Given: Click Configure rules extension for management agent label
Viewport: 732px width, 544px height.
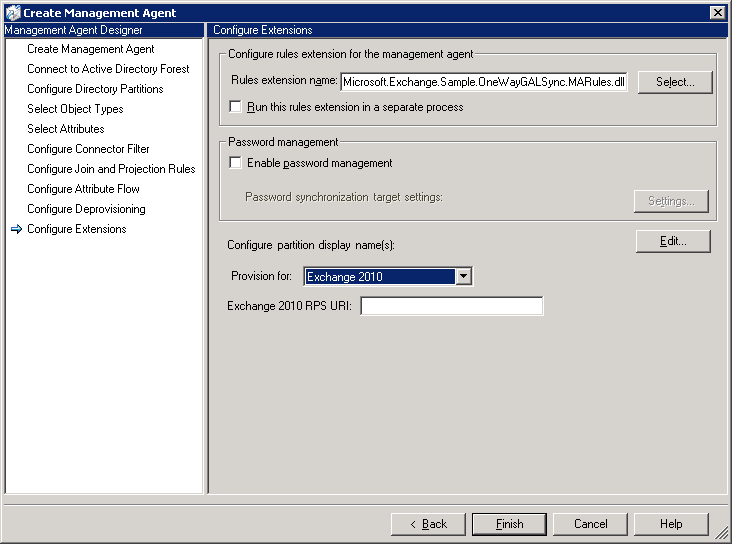Looking at the screenshot, I should point(351,54).
